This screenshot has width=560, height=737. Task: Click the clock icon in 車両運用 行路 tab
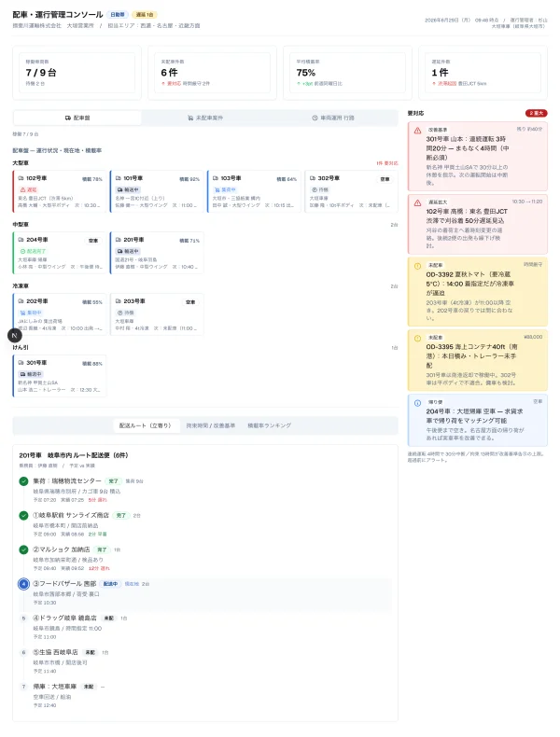(315, 118)
